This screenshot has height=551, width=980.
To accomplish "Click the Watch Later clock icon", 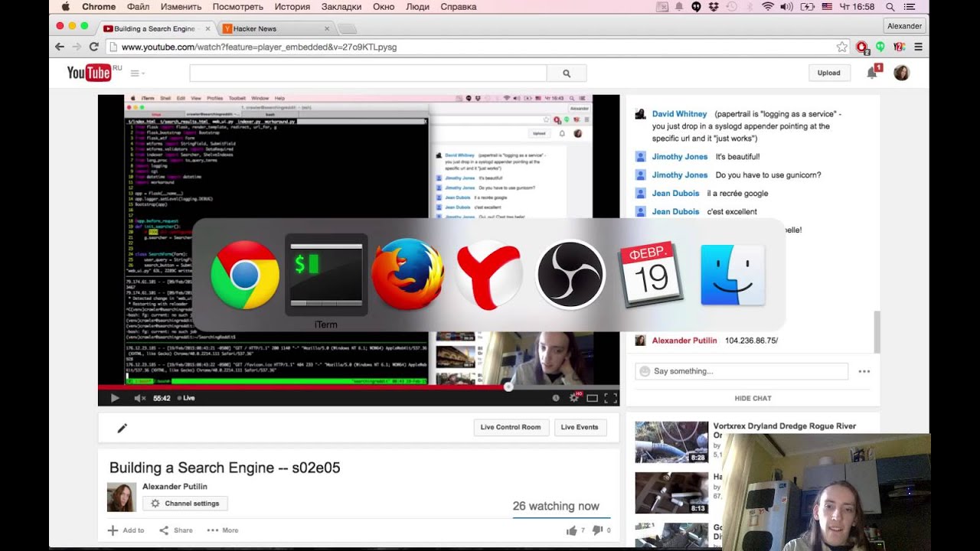I will (x=556, y=398).
